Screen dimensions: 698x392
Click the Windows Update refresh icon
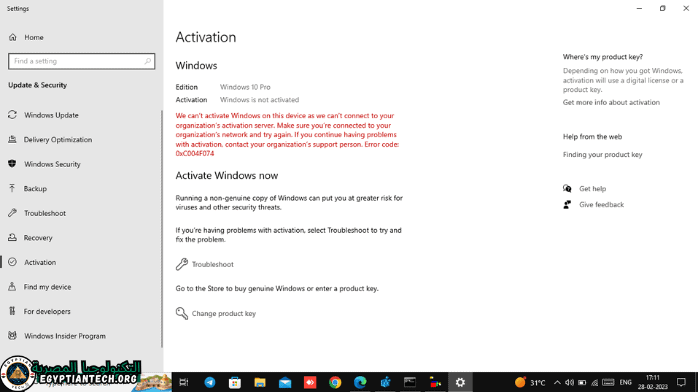tap(12, 115)
